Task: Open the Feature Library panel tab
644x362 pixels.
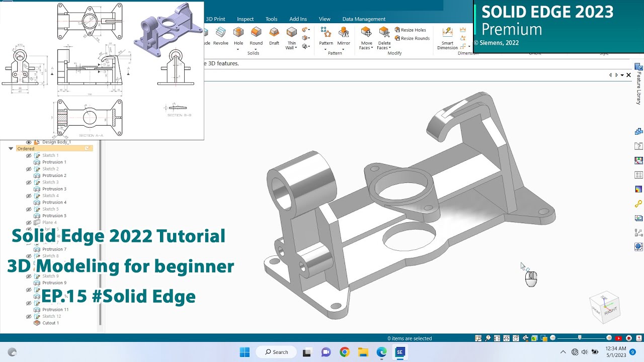Action: [638, 84]
